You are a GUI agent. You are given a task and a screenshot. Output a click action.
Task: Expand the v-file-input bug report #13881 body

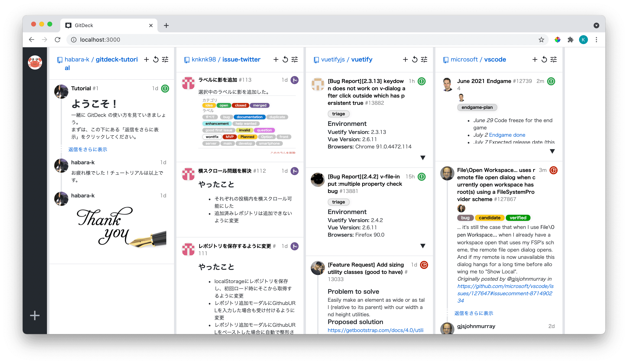pyautogui.click(x=423, y=246)
